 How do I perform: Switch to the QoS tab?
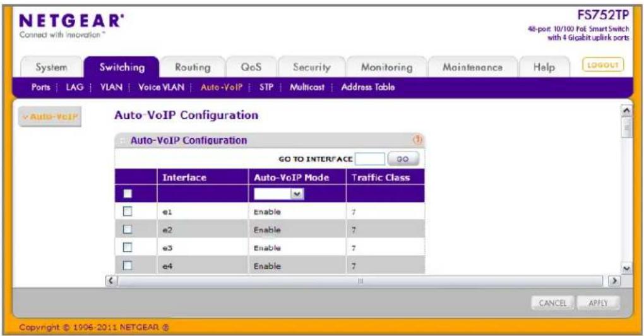251,67
